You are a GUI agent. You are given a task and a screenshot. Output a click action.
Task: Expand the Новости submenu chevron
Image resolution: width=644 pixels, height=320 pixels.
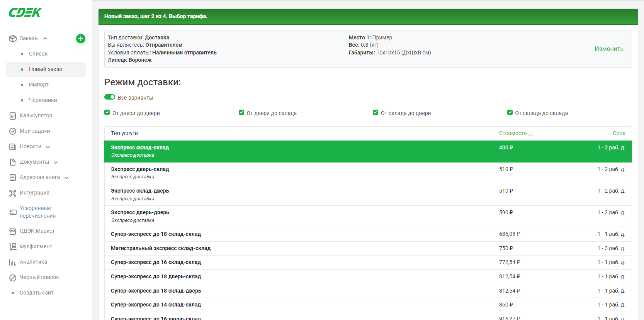click(x=48, y=147)
